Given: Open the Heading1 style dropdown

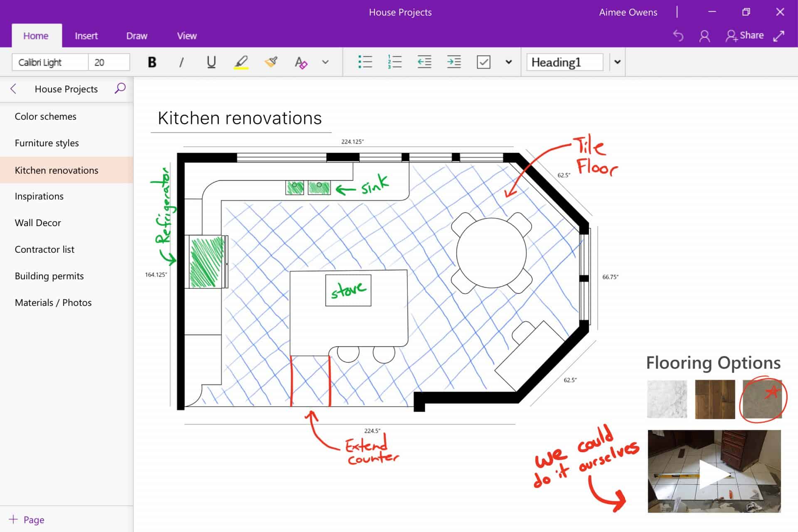Looking at the screenshot, I should tap(617, 62).
